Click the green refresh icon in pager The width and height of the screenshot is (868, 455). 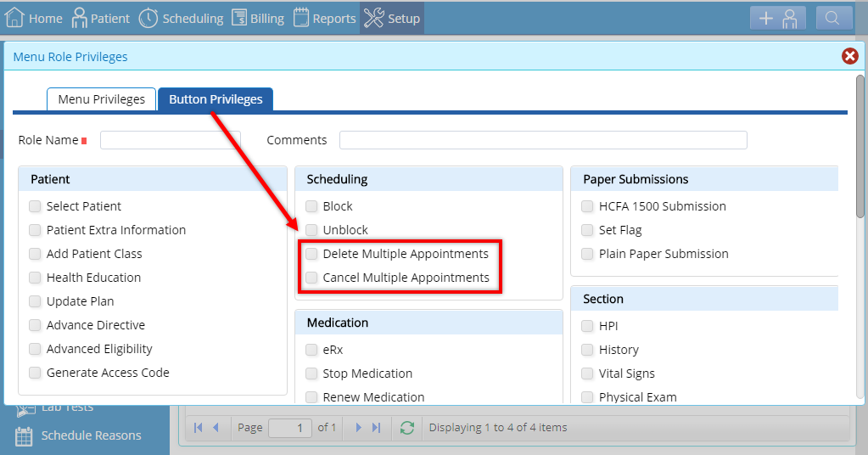[407, 427]
